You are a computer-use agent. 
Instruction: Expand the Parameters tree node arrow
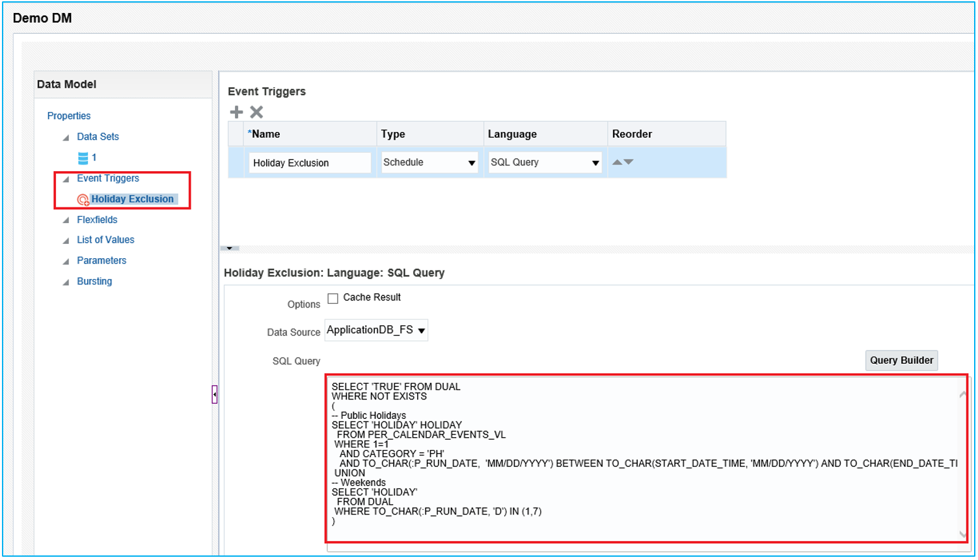[x=66, y=261]
